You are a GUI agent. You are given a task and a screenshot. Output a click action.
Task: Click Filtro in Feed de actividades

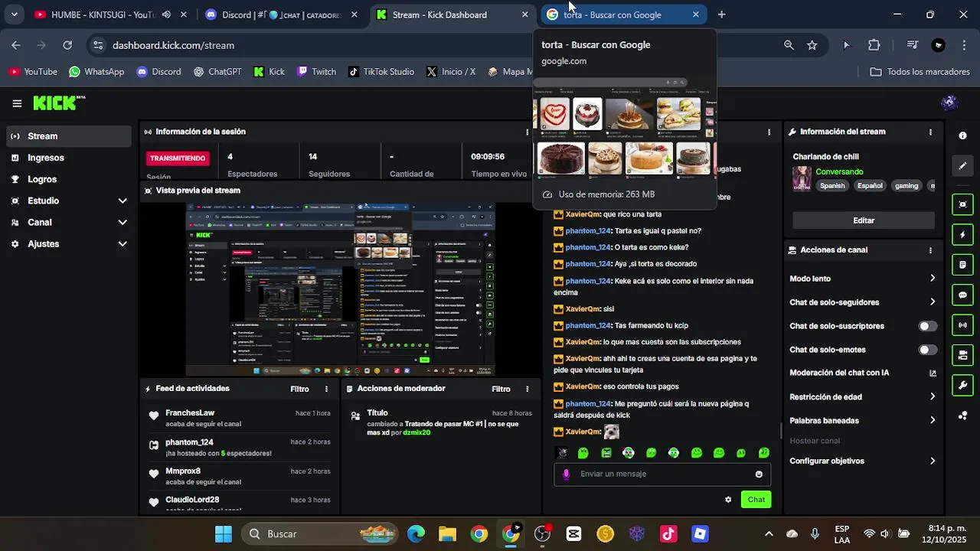pos(299,389)
